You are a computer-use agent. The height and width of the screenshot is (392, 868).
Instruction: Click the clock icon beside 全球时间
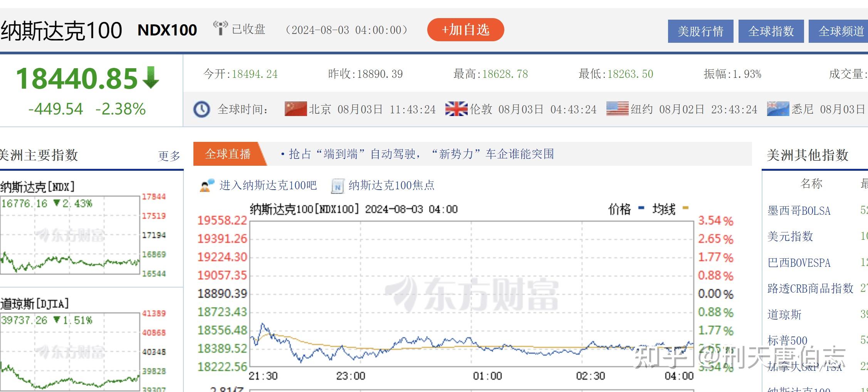click(201, 109)
